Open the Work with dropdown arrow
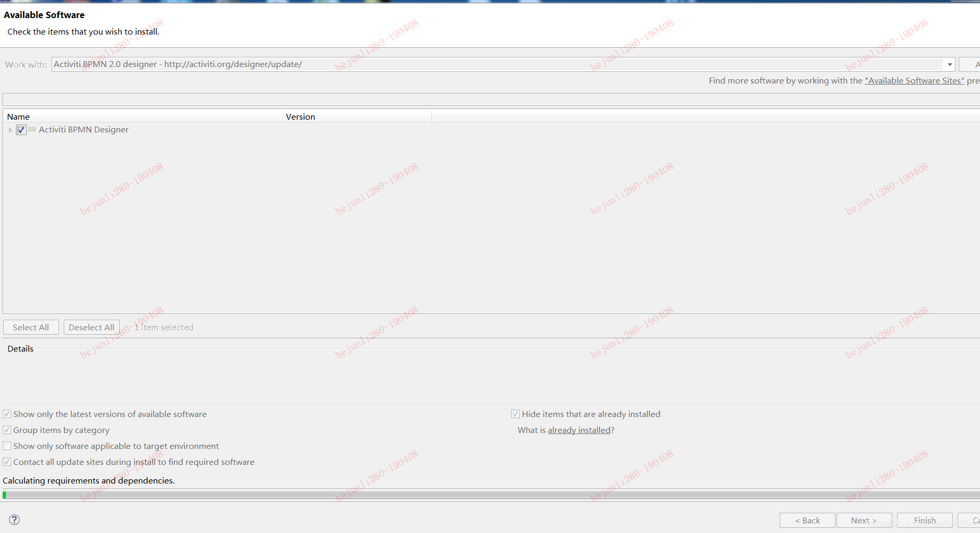The image size is (980, 533). coord(949,64)
